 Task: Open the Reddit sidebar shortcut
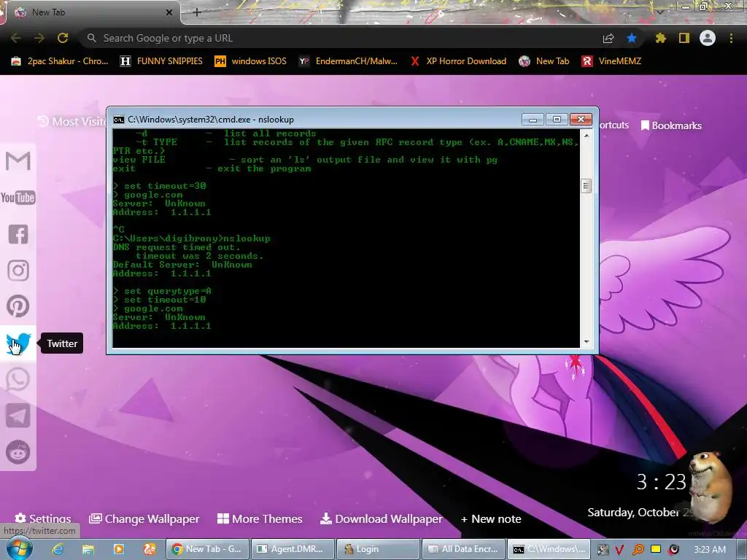[x=18, y=452]
